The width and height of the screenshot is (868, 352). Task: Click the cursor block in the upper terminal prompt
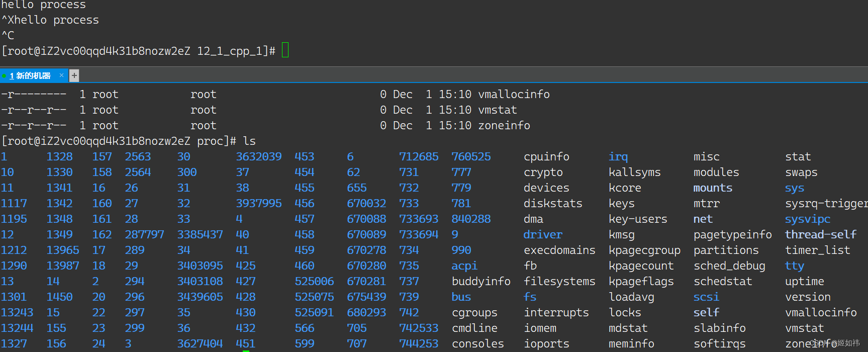[x=285, y=50]
